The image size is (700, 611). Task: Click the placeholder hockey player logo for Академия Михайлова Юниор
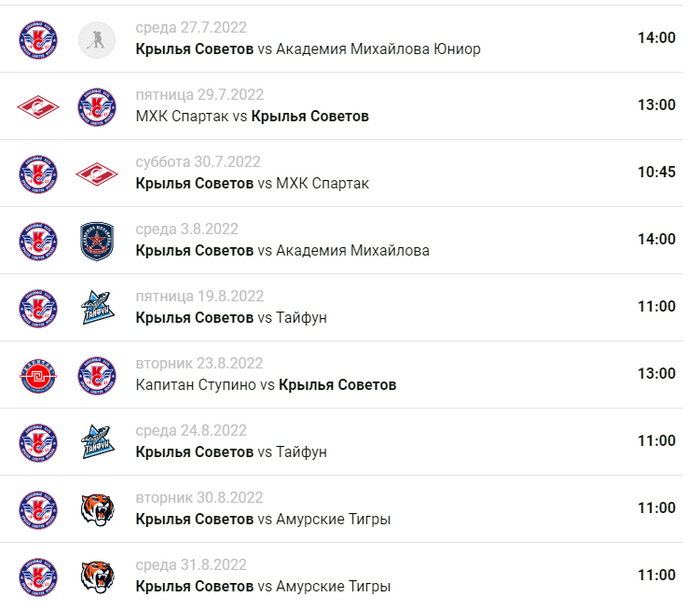click(x=97, y=39)
